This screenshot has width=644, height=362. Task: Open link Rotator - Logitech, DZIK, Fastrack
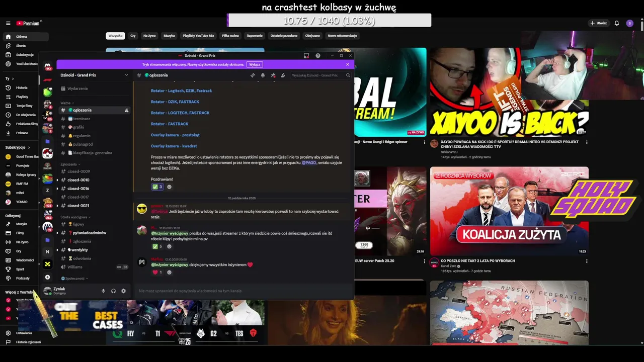181,91
